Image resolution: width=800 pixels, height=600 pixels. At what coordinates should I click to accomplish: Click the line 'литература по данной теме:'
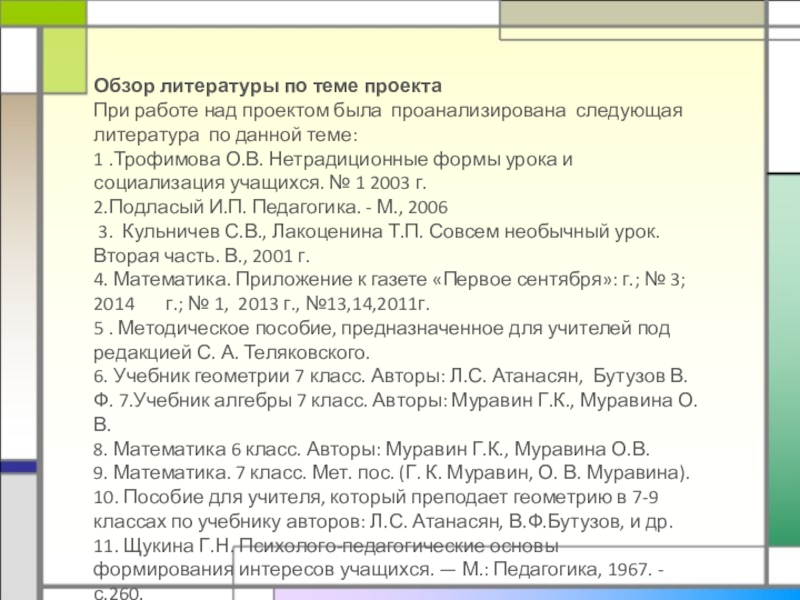pos(226,135)
